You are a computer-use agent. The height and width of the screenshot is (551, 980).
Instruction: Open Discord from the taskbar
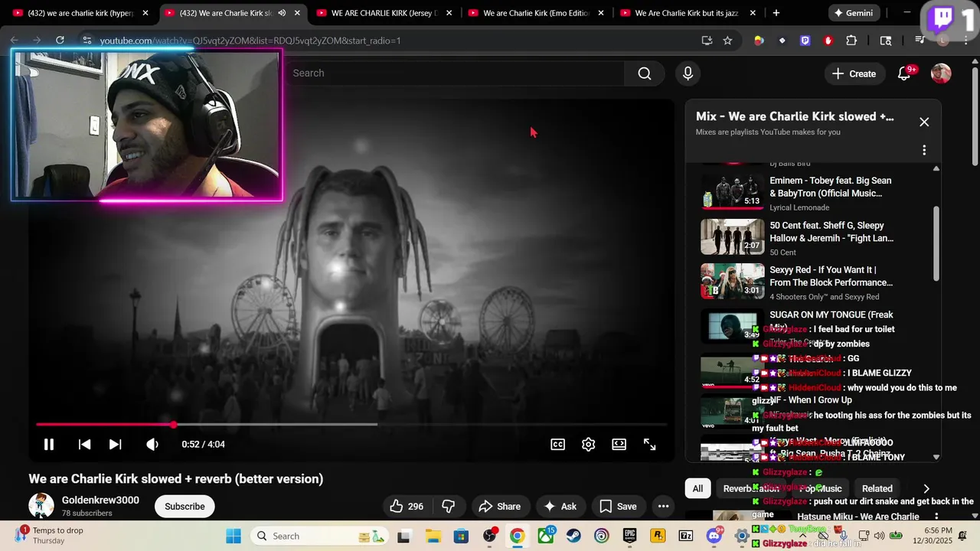click(x=715, y=536)
